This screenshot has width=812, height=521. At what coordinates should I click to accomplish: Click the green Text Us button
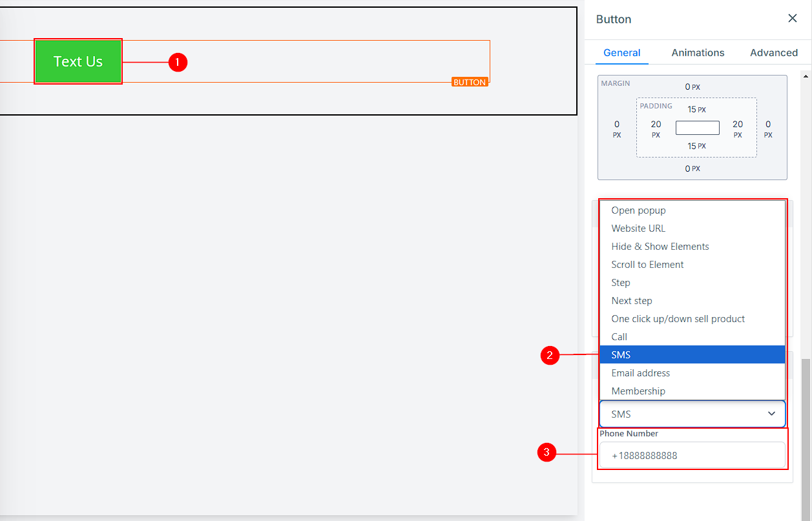pos(78,62)
